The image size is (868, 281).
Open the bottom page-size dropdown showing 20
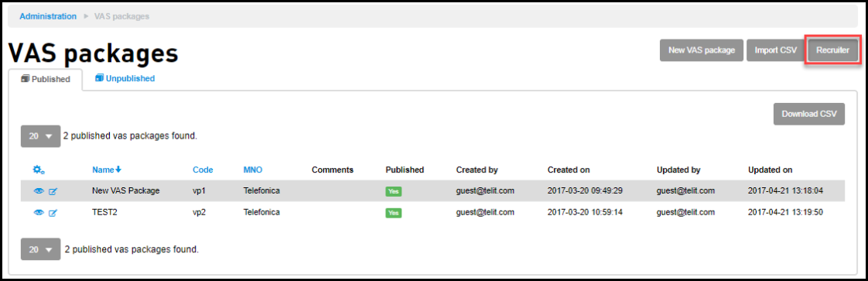click(40, 249)
